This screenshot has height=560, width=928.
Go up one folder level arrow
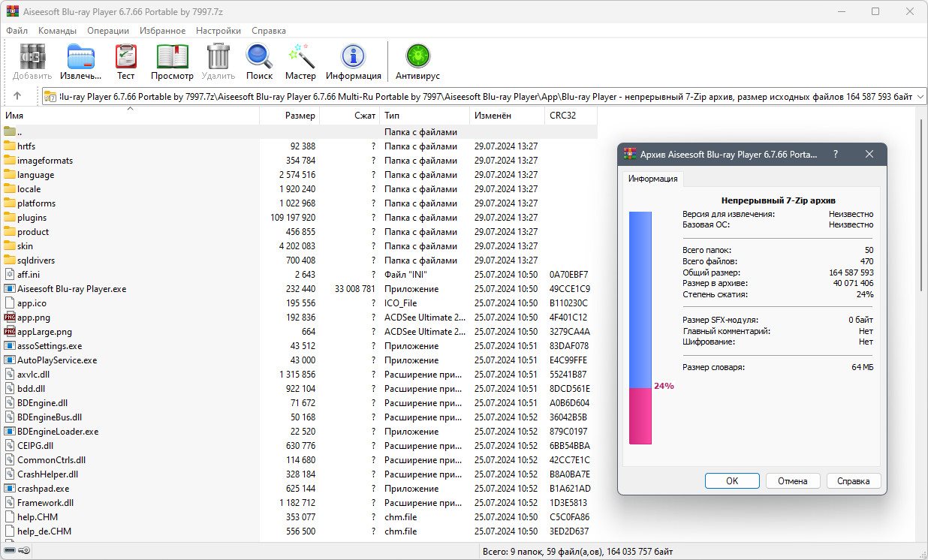tap(17, 96)
